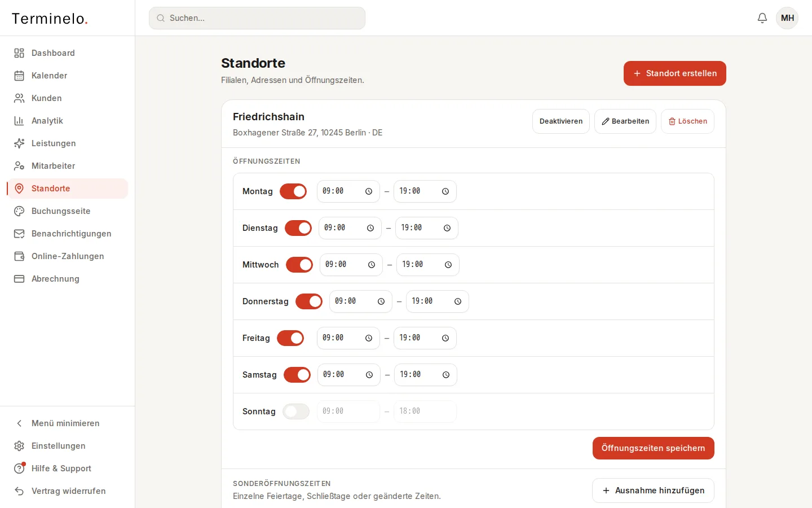Open the Kunden page

coord(68,98)
